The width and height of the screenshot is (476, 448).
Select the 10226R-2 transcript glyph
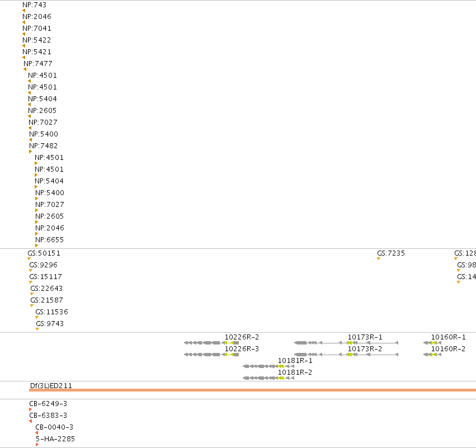click(x=211, y=343)
